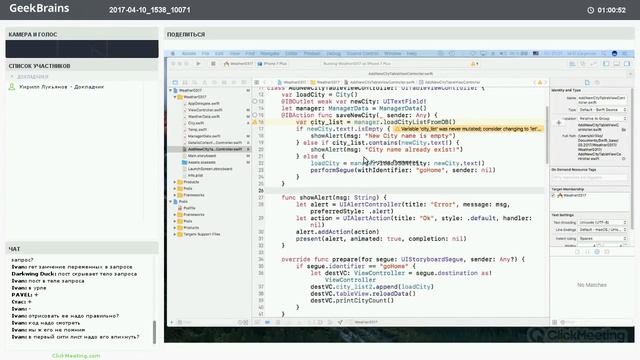Select the Quick Help inspector icon
This screenshot has height=360, width=640.
coord(597,82)
